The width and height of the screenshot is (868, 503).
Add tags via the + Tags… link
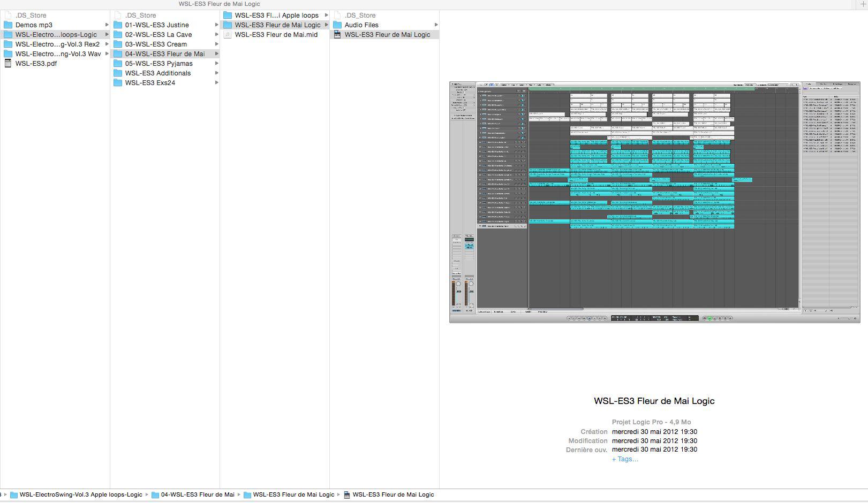625,459
